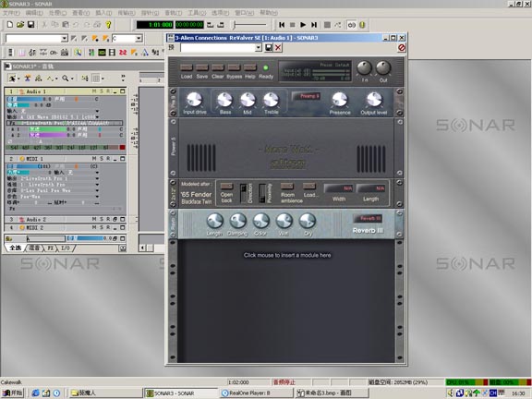Expand the empty combo box in main toolbar

(x=65, y=39)
